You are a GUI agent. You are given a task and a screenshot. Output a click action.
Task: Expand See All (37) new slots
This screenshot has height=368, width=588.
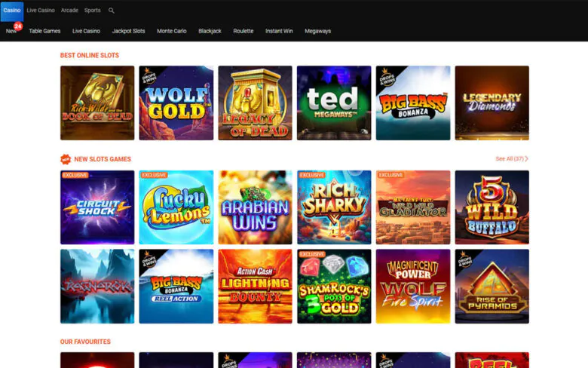pyautogui.click(x=512, y=158)
